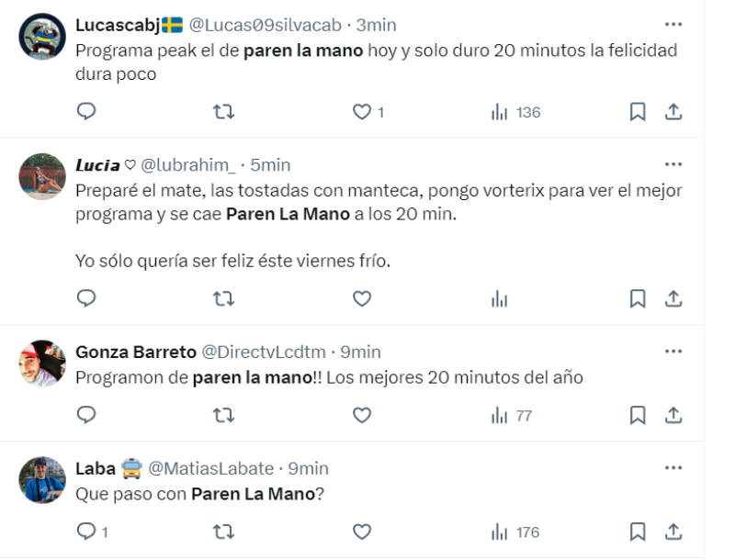Open more options on Lucia's tweet

pyautogui.click(x=673, y=164)
